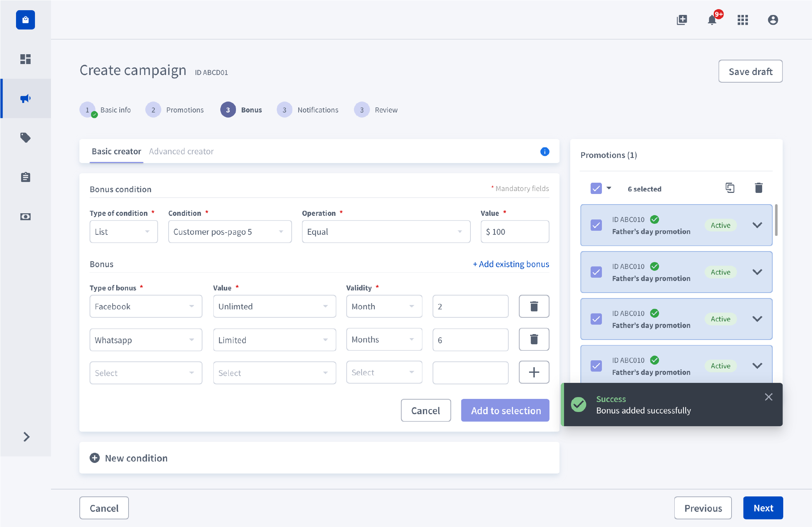812x527 pixels.
Task: Click the condition Value field $ 100
Action: pyautogui.click(x=515, y=231)
